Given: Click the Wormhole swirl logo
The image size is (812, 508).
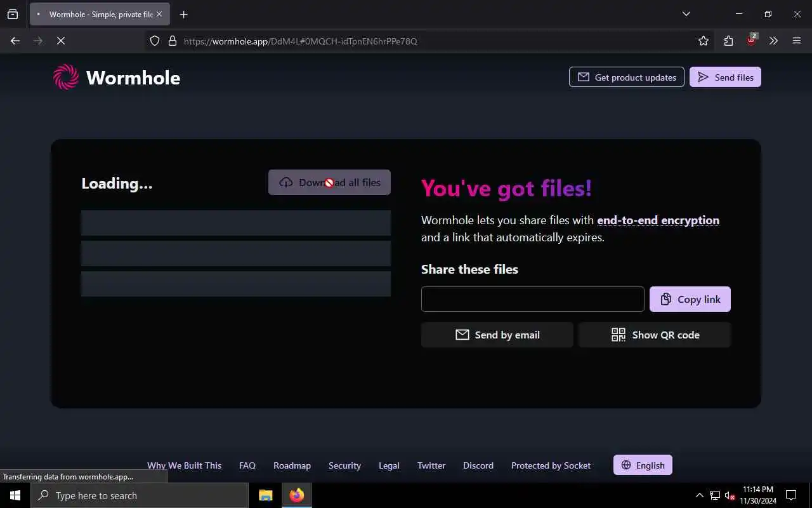Looking at the screenshot, I should coord(66,77).
